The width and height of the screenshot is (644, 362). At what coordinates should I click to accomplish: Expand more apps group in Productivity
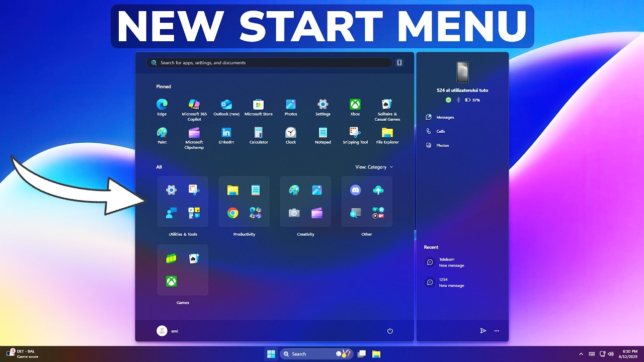(256, 213)
